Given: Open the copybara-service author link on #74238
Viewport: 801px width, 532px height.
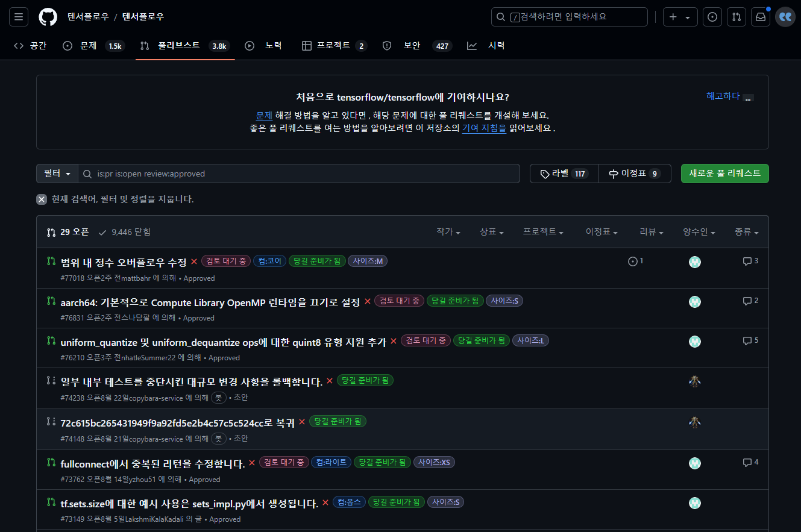Looking at the screenshot, I should pyautogui.click(x=155, y=398).
